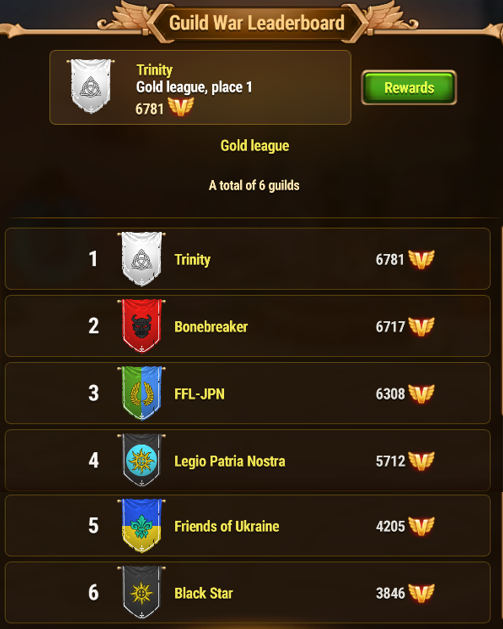Open Friends of Ukraine fleur-de-lis banner

point(142,526)
